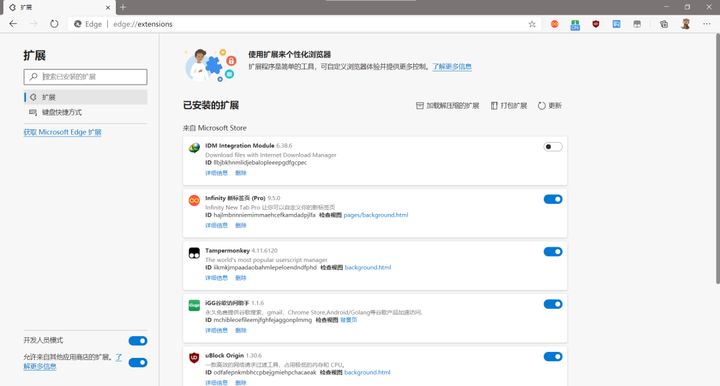Screen dimensions: 720x386
Task: Remove (删除) IDM Integration Module
Action: tap(241, 173)
